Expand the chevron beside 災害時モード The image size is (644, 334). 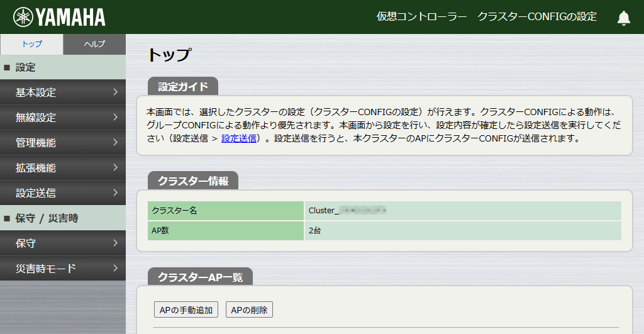(116, 268)
